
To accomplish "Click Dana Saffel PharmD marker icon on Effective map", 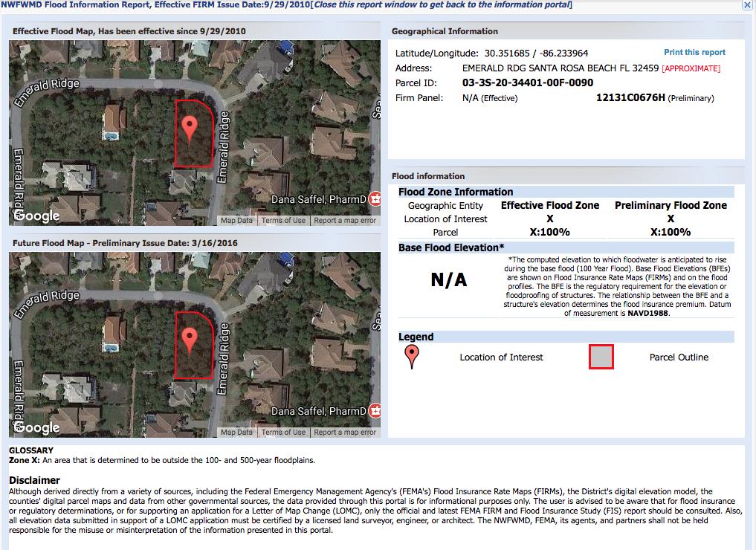I will coord(375,198).
